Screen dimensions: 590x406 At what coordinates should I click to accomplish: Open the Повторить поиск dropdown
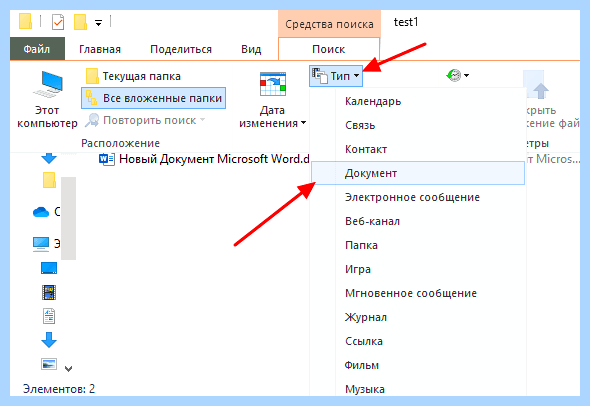coord(145,120)
